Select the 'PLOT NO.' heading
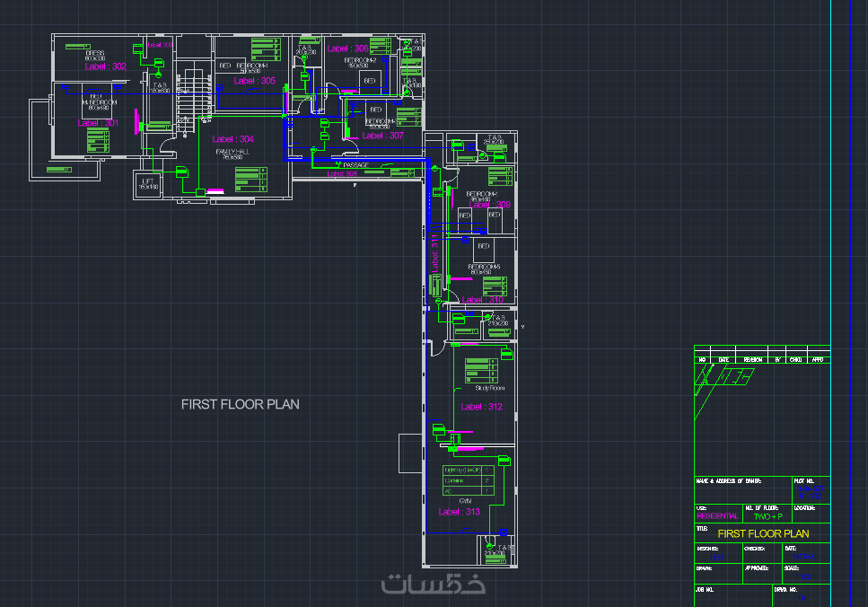This screenshot has height=607, width=868. pos(803,480)
